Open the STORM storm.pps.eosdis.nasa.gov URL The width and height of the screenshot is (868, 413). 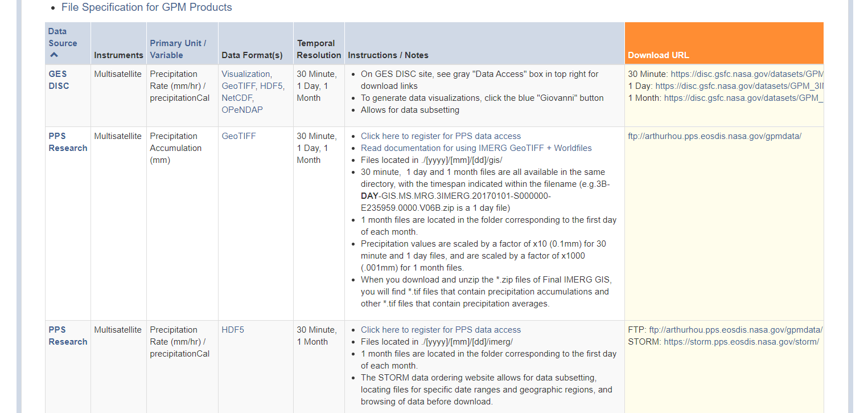[x=741, y=342]
